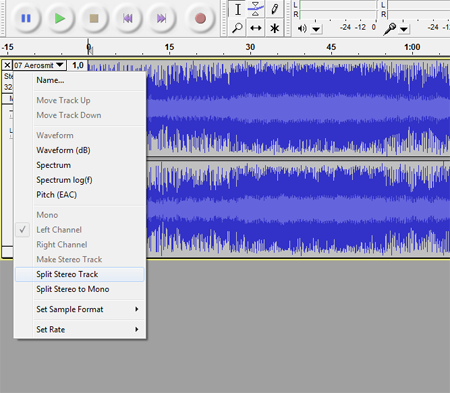Click inside the lower right channel waveform
This screenshot has width=450, height=393.
tap(298, 209)
